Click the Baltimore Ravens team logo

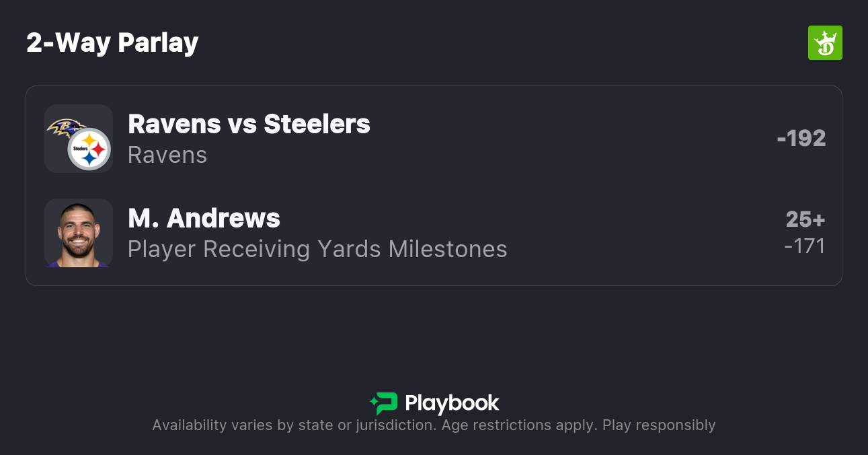coord(66,127)
